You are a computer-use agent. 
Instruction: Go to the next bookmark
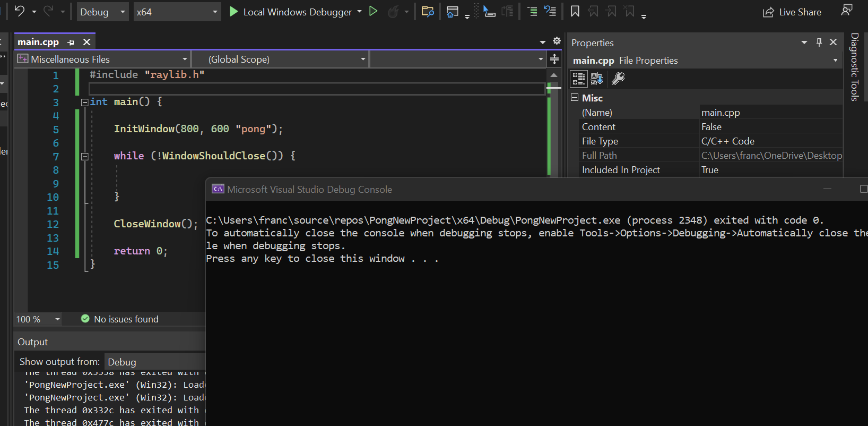click(x=611, y=12)
